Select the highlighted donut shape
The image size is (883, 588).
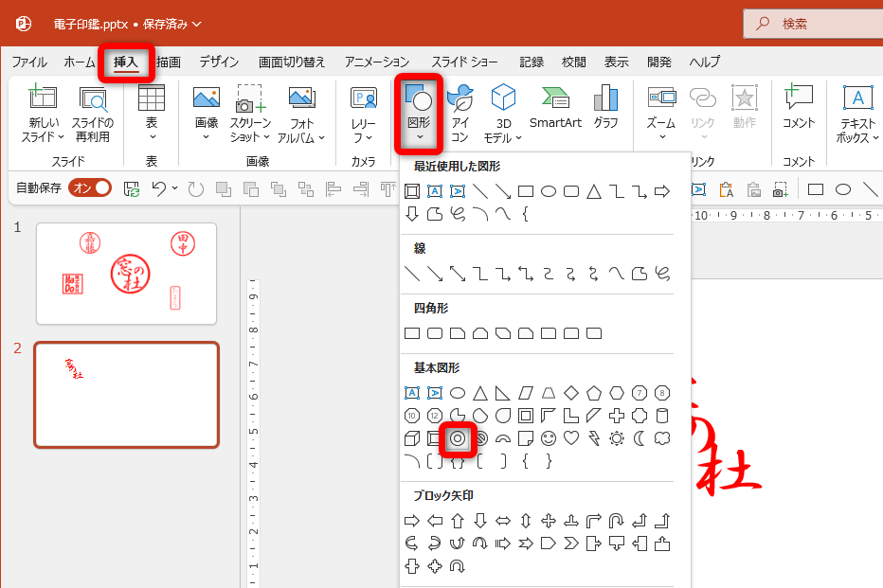click(458, 438)
